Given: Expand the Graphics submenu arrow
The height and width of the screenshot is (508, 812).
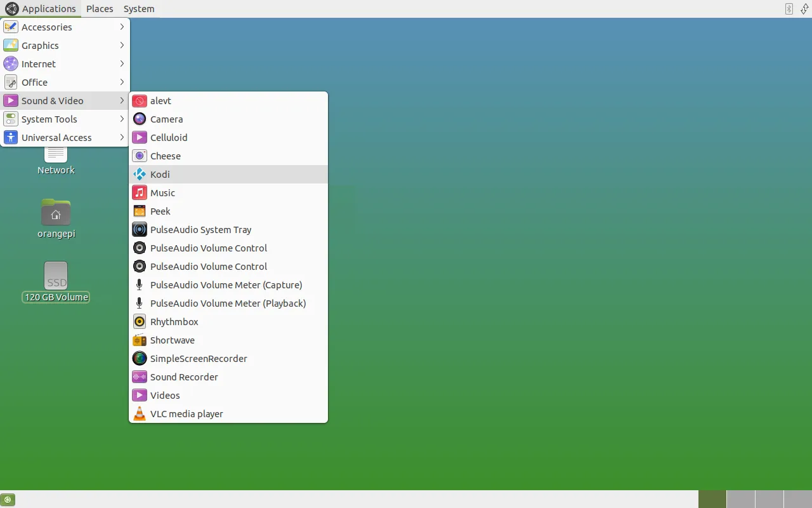Looking at the screenshot, I should coord(122,46).
